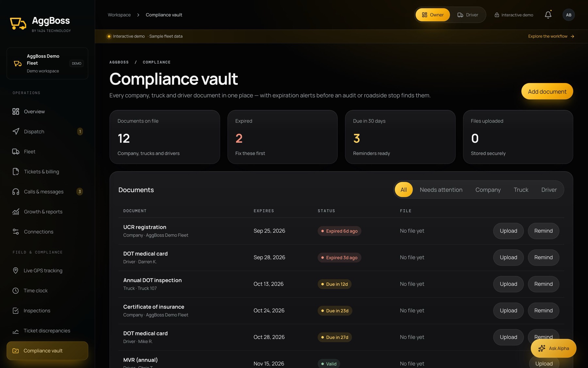Upload file for UCR registration
588x368 pixels.
pyautogui.click(x=508, y=231)
